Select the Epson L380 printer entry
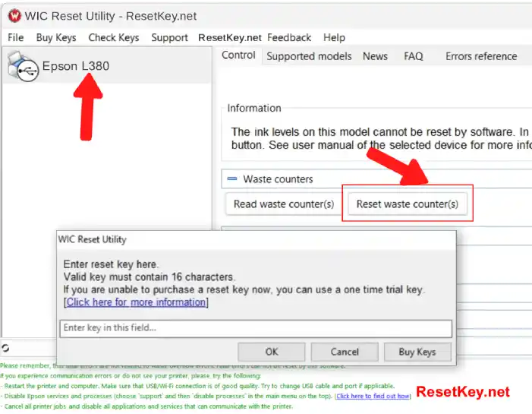532x414 pixels. point(107,66)
